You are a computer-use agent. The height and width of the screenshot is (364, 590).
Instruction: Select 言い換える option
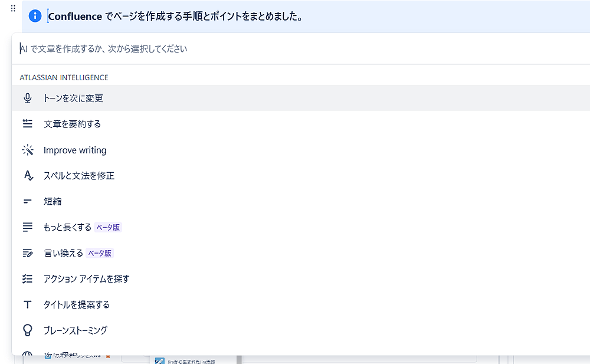[x=301, y=253]
